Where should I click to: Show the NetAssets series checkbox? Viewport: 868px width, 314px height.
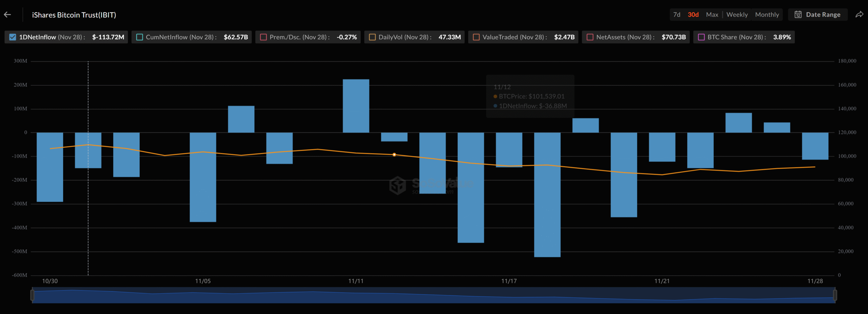(x=590, y=37)
